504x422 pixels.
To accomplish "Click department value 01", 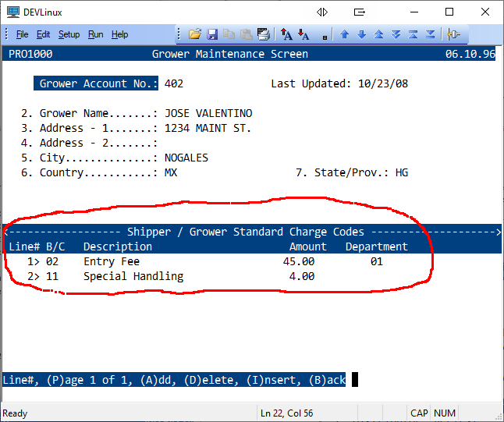I will tap(377, 261).
